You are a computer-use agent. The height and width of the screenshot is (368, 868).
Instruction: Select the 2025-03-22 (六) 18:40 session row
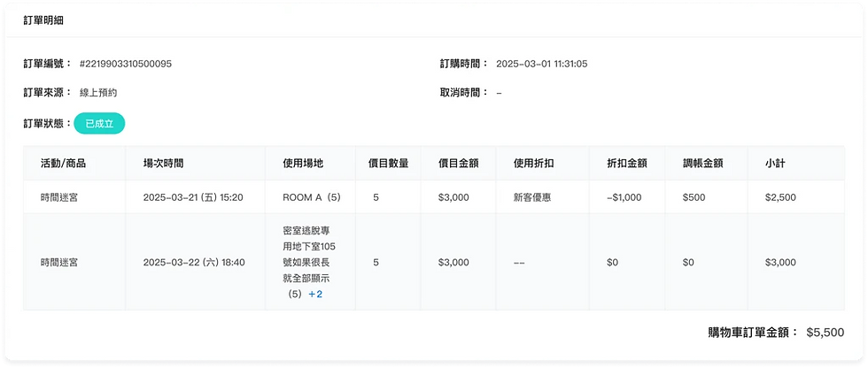[x=433, y=263]
